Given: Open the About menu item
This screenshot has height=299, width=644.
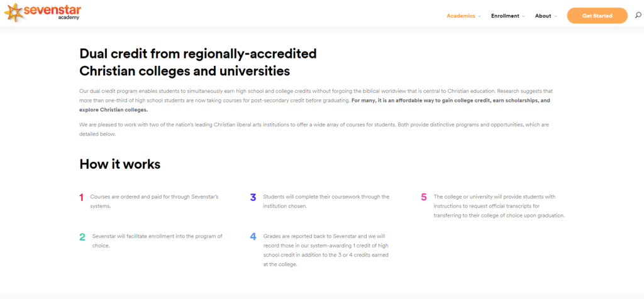Looking at the screenshot, I should coord(543,16).
